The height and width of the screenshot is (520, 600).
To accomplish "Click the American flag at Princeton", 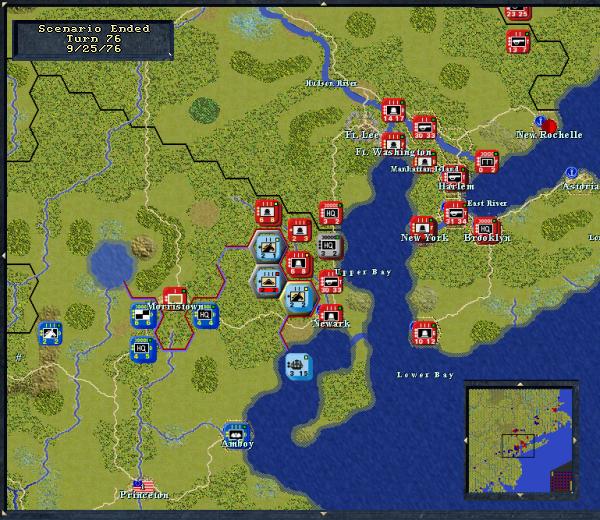I will click(x=143, y=486).
